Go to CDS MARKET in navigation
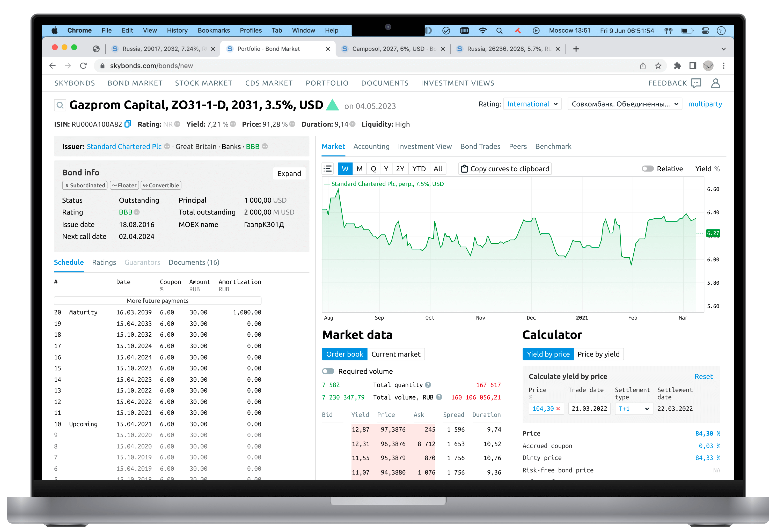Image resolution: width=777 pixels, height=532 pixels. [x=269, y=83]
